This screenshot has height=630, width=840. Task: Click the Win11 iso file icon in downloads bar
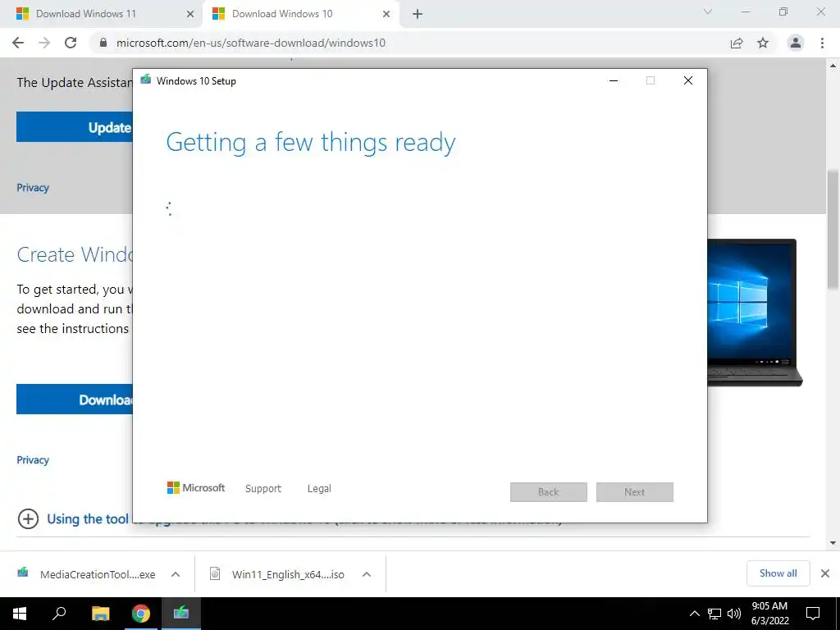coord(215,573)
